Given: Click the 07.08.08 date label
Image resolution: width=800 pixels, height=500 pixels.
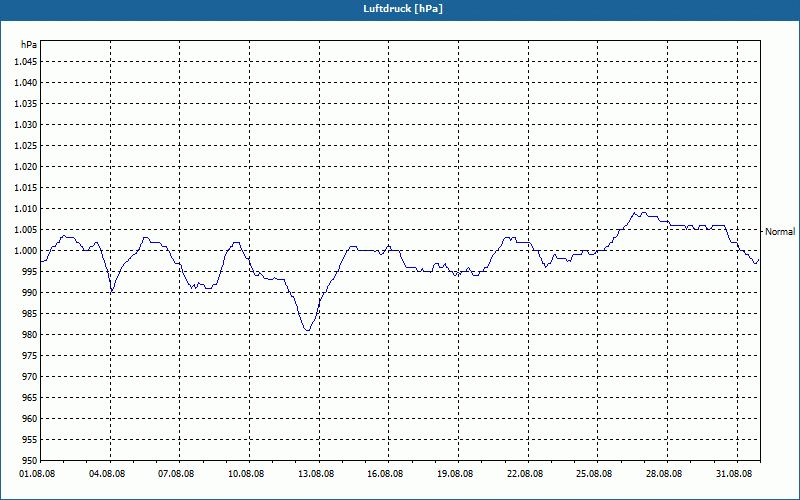Looking at the screenshot, I should [176, 474].
